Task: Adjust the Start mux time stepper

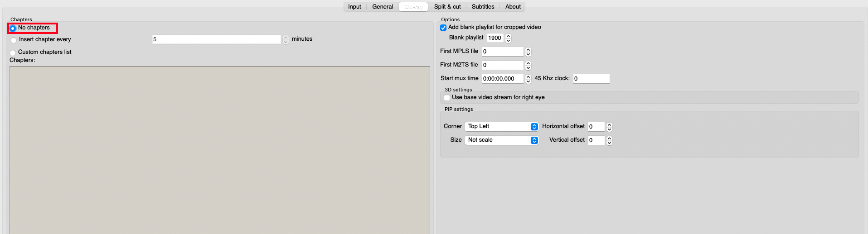Action: pos(528,79)
